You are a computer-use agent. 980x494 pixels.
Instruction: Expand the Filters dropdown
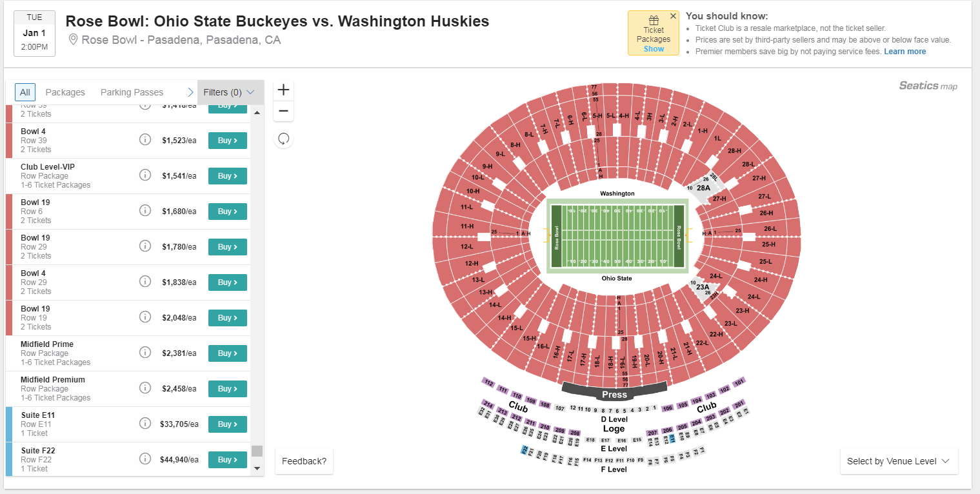[230, 92]
